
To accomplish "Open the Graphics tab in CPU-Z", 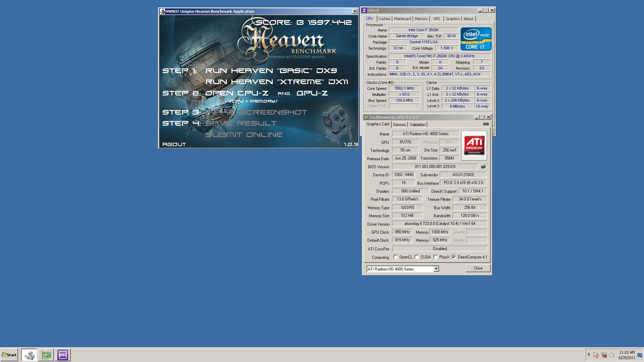I will pos(452,19).
